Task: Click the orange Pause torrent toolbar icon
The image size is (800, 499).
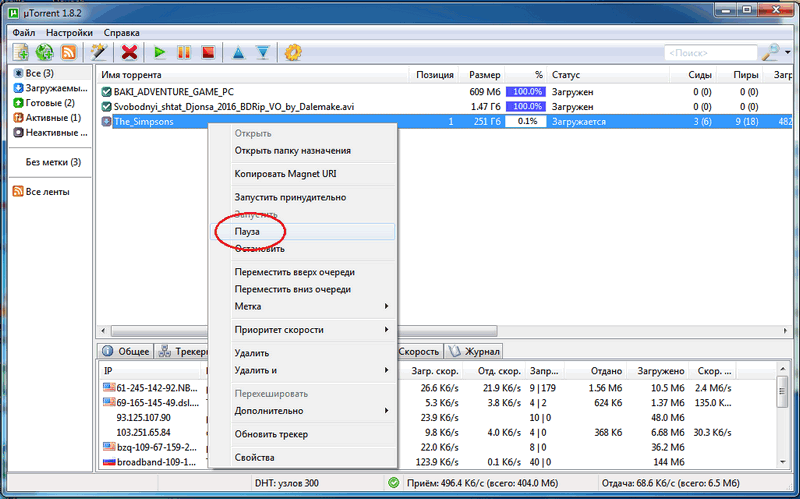Action: pos(184,52)
